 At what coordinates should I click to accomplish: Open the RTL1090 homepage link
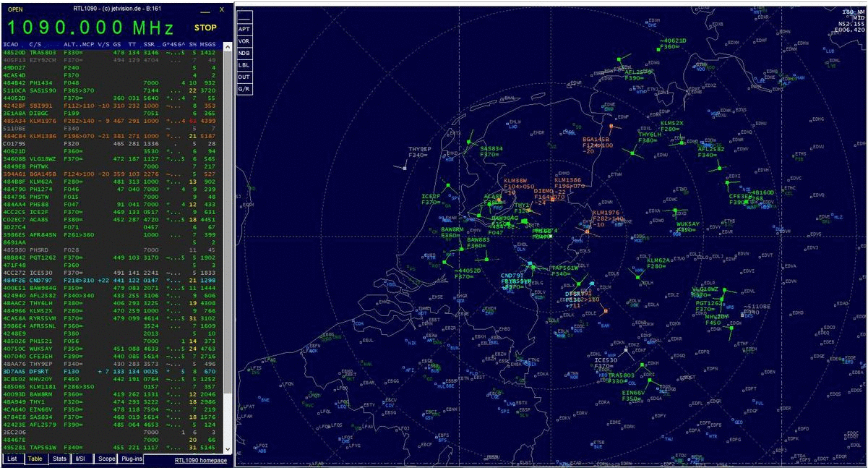coord(200,460)
